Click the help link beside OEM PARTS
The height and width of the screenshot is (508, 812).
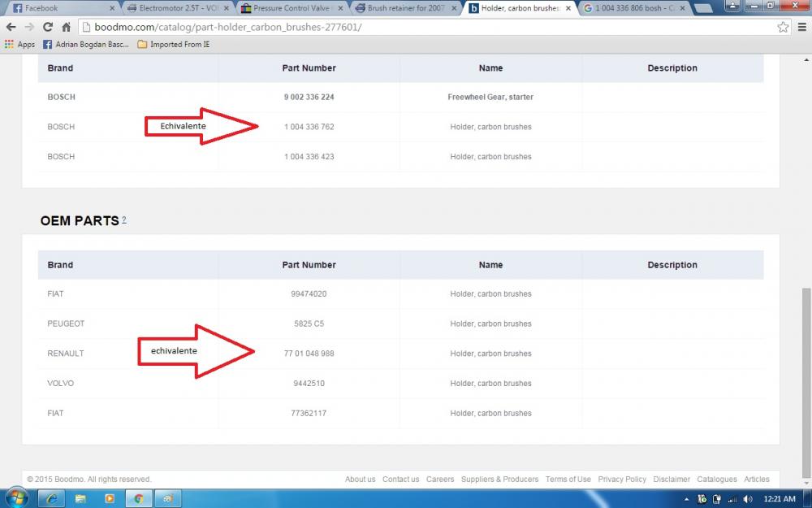click(x=124, y=219)
